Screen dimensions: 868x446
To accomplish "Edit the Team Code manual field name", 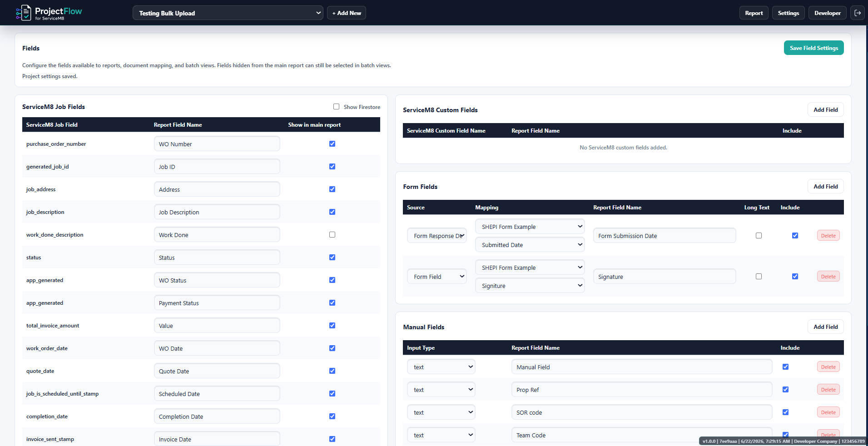I will tap(642, 435).
